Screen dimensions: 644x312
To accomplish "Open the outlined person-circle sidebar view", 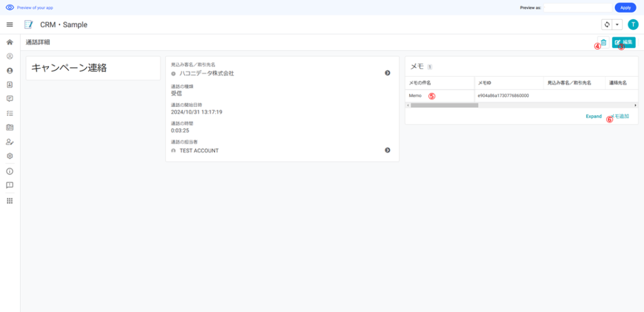I will click(10, 56).
